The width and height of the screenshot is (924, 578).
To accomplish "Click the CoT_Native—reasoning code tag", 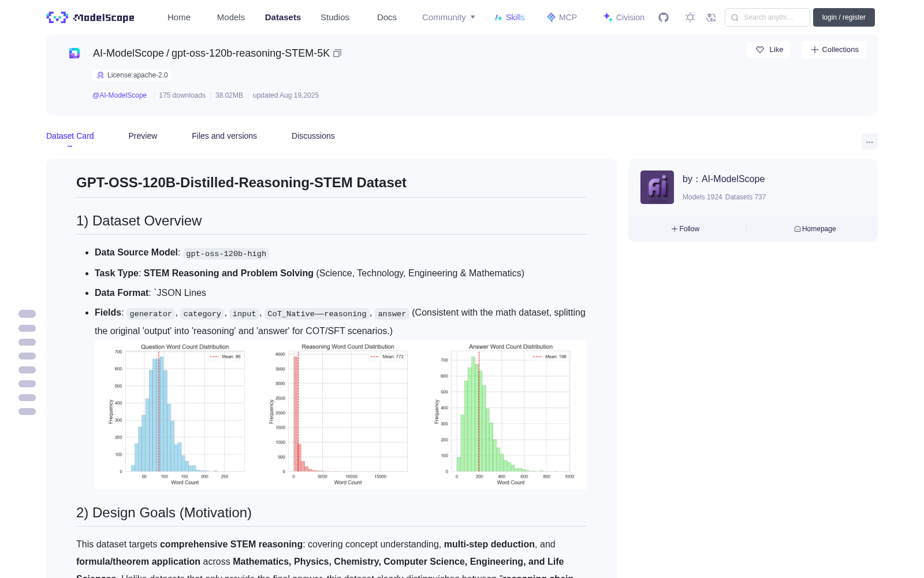I will coord(317,314).
